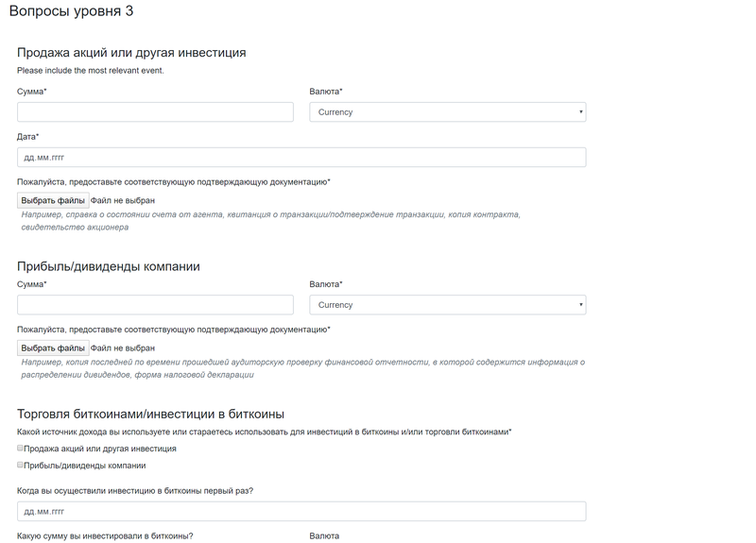Click dropdown arrow of second Currency select
The height and width of the screenshot is (543, 756).
click(x=580, y=304)
